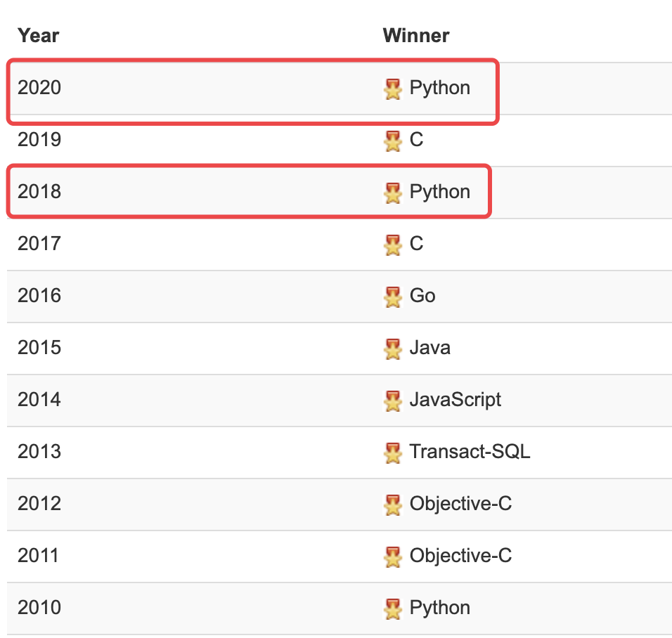Screen dimensions: 672x638
Task: Select the Python winner text for 2020
Action: 440,89
